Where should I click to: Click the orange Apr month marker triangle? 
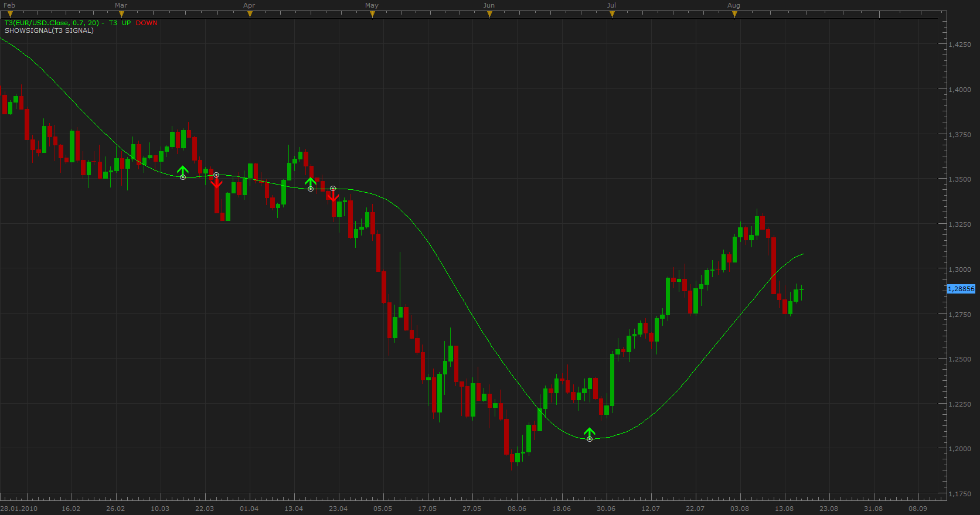[250, 15]
